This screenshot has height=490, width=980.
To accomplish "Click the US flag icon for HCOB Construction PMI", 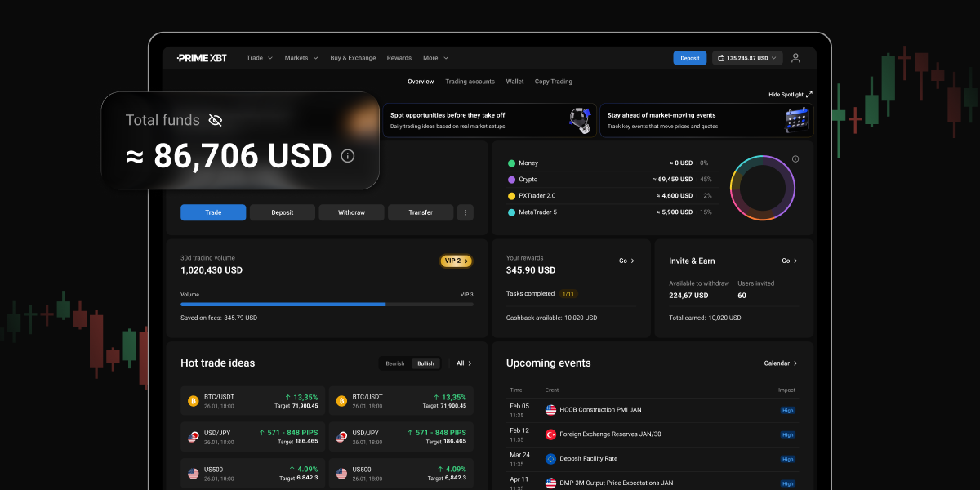I will (x=550, y=410).
